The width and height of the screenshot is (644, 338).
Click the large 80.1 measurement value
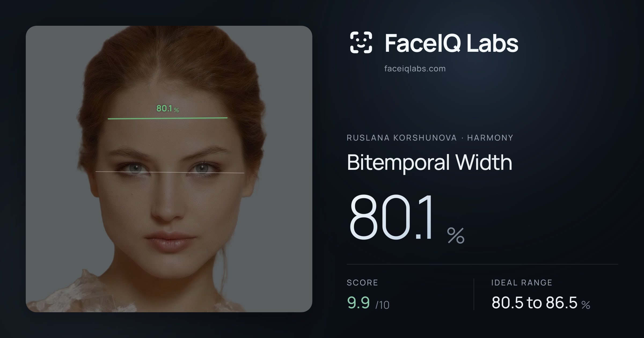[391, 217]
